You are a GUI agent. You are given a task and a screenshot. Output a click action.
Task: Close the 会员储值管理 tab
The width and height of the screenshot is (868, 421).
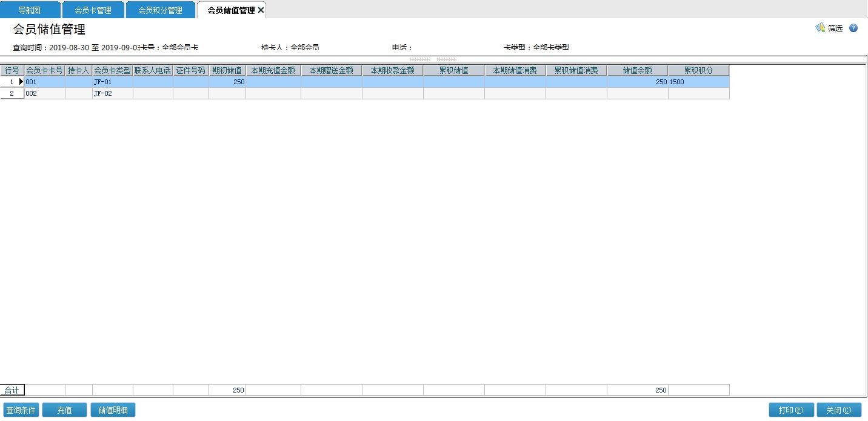[x=261, y=10]
